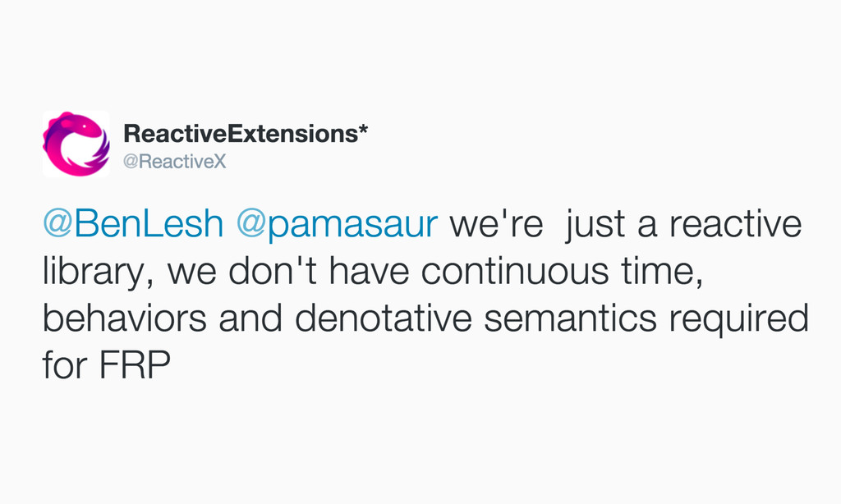
Task: Click the @ symbol before pamasaur
Action: [251, 224]
